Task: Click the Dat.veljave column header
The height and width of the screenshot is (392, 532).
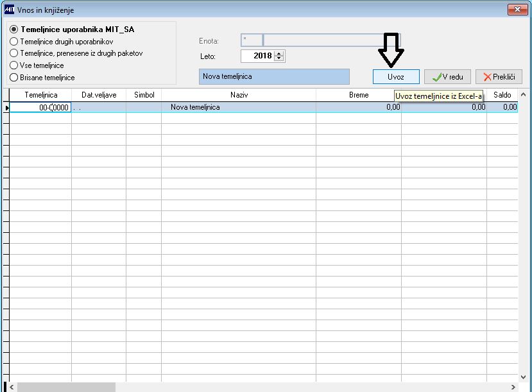Action: click(x=99, y=95)
